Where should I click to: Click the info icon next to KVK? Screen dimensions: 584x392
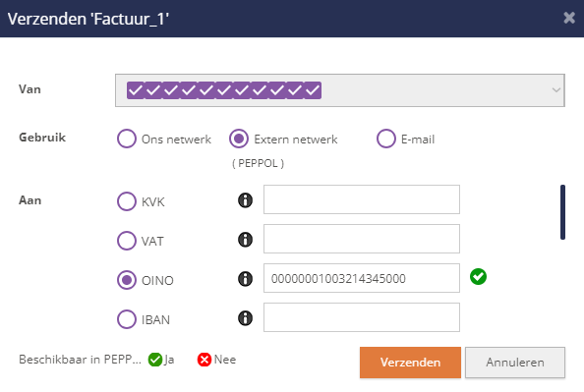tap(245, 200)
